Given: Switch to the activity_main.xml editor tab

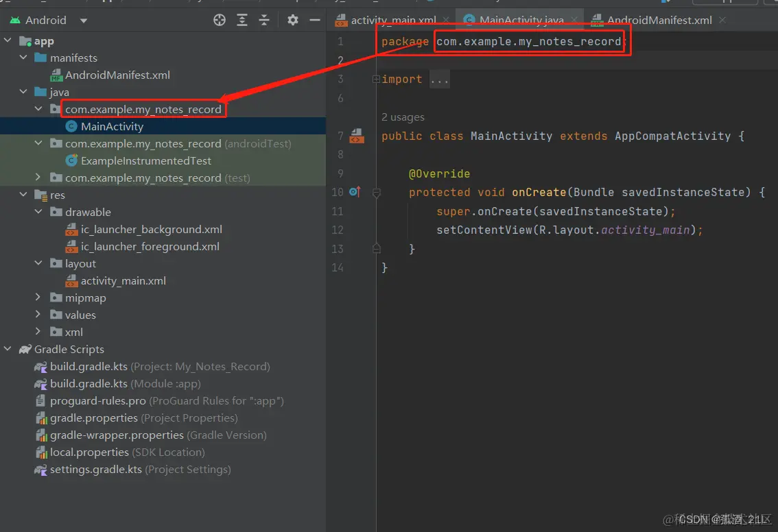Looking at the screenshot, I should 387,21.
